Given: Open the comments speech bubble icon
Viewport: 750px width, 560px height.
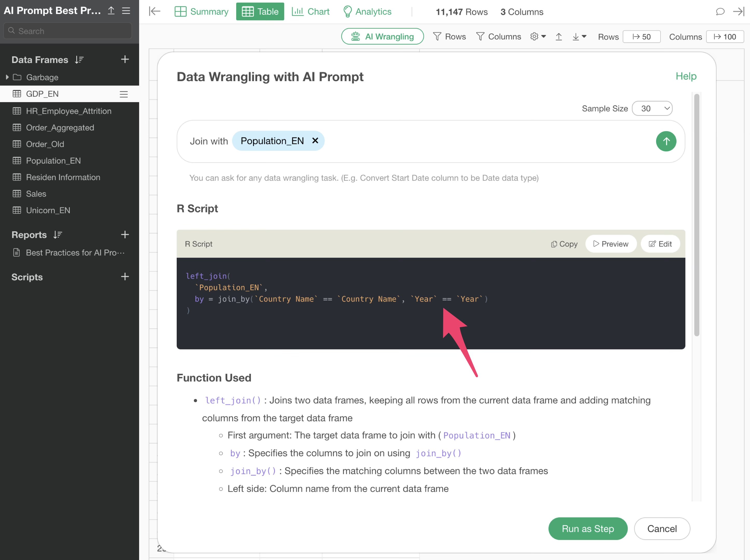Looking at the screenshot, I should tap(720, 11).
